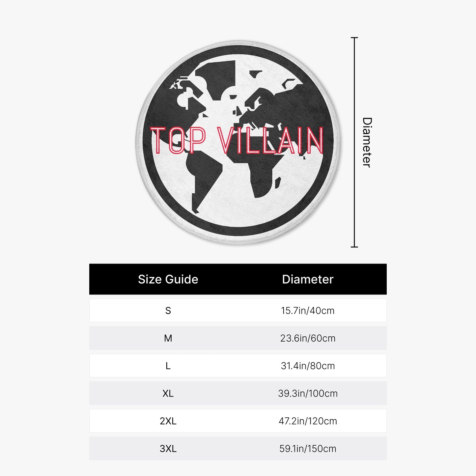
Task: Select the 3XL size row label
Action: pyautogui.click(x=168, y=449)
